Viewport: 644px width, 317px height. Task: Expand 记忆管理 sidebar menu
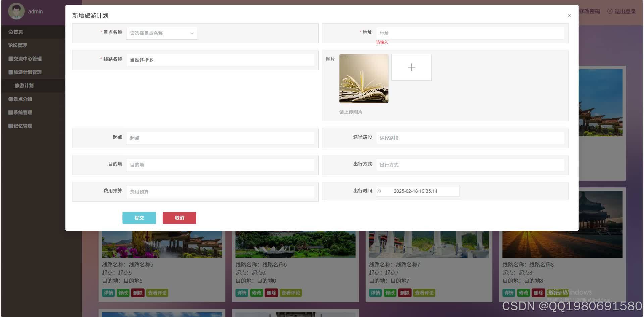(33, 126)
